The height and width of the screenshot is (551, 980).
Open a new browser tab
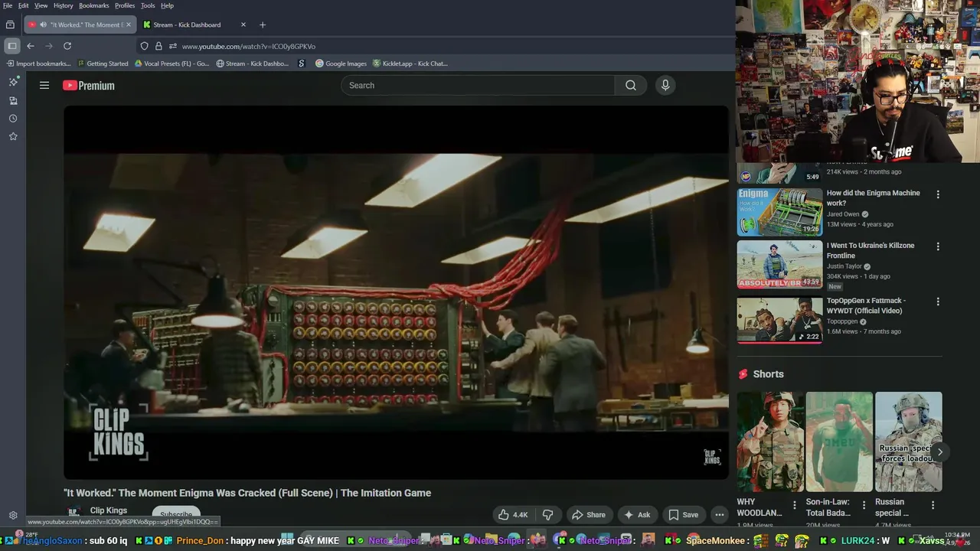(263, 24)
